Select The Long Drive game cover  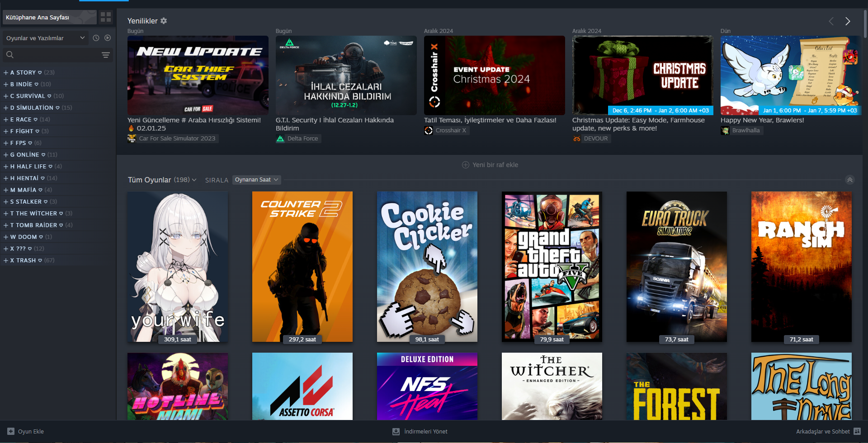pyautogui.click(x=802, y=386)
